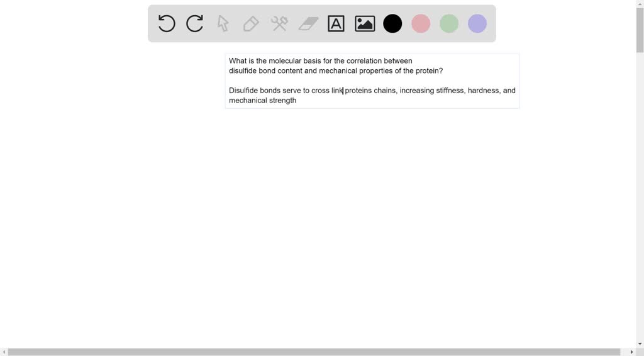Viewport: 644px width, 356px height.
Task: Click the insert image icon
Action: 365,24
